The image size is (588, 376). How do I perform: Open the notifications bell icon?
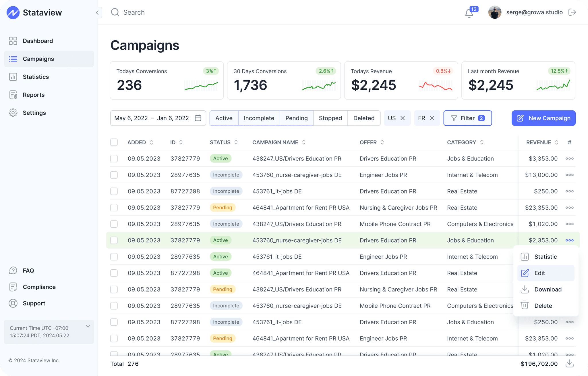coord(469,13)
